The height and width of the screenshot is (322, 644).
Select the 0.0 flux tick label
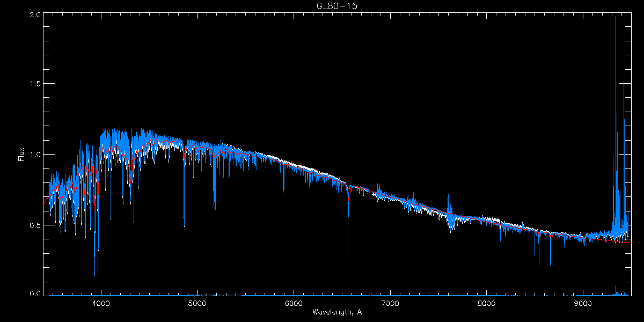click(35, 294)
